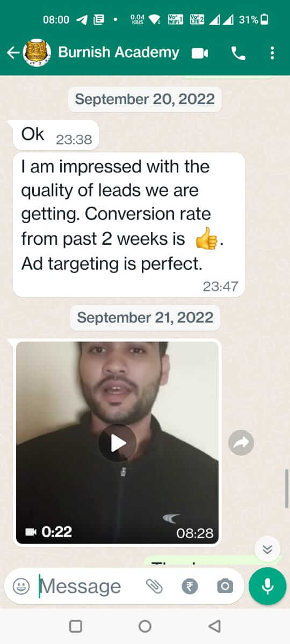Tap the green microphone voice button
The image size is (290, 644).
pyautogui.click(x=267, y=587)
